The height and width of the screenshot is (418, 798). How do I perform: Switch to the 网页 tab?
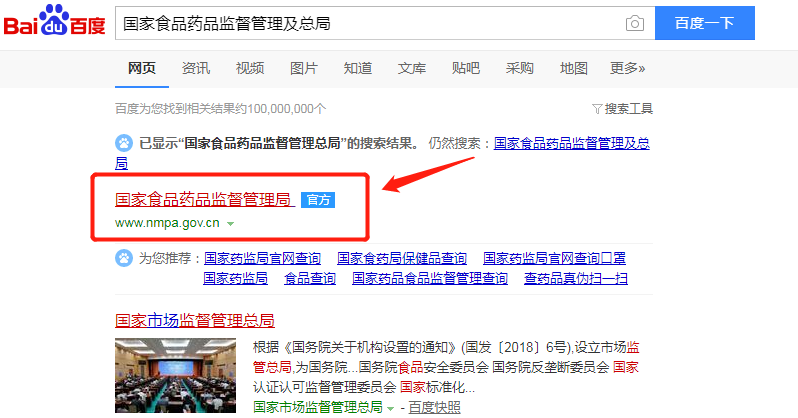141,68
